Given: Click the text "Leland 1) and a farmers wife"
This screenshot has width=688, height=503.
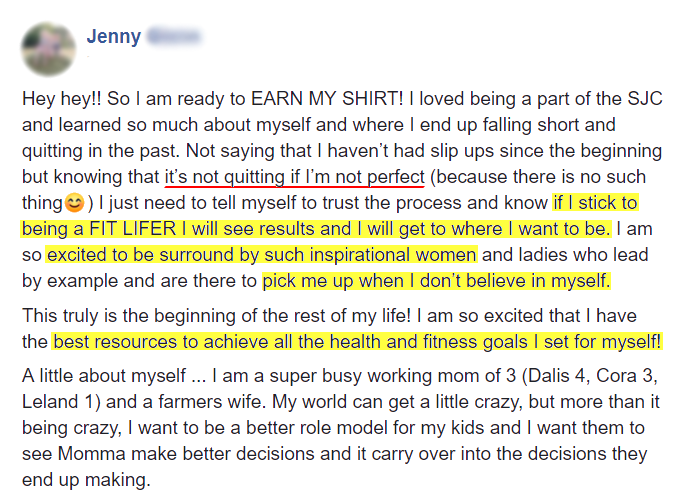Looking at the screenshot, I should coord(142,402).
